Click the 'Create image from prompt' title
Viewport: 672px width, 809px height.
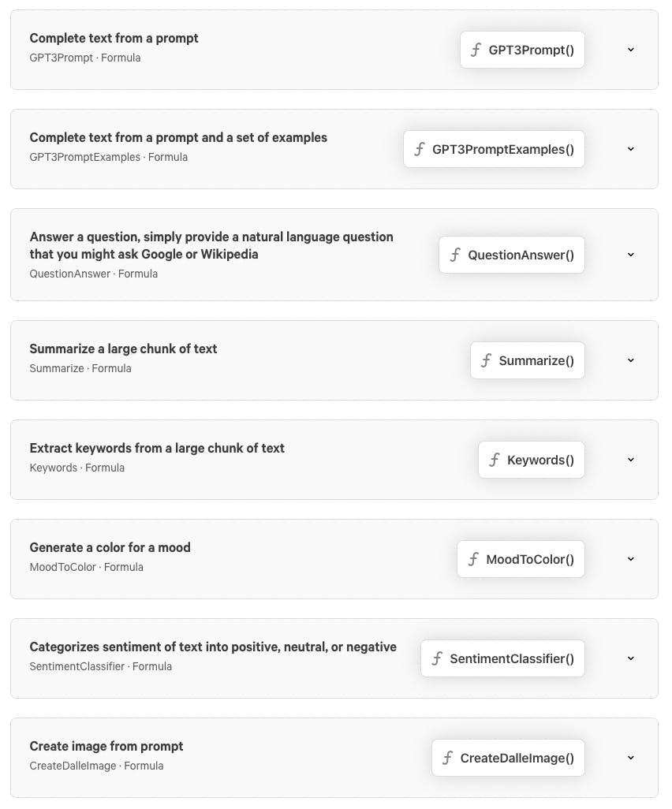[106, 746]
